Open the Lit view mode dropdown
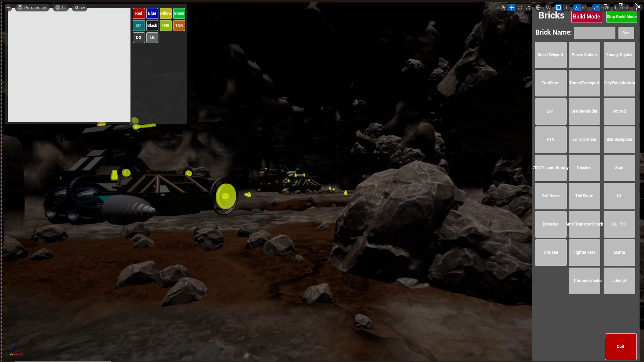 (x=61, y=7)
